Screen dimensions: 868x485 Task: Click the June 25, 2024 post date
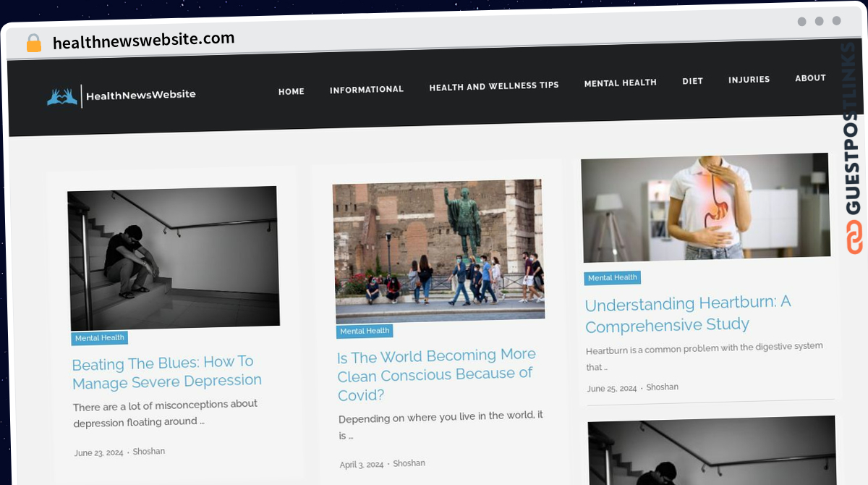[612, 389]
